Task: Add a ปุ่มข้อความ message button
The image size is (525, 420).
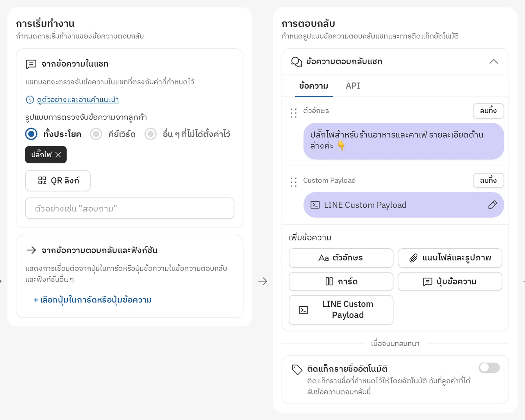Action: point(450,281)
